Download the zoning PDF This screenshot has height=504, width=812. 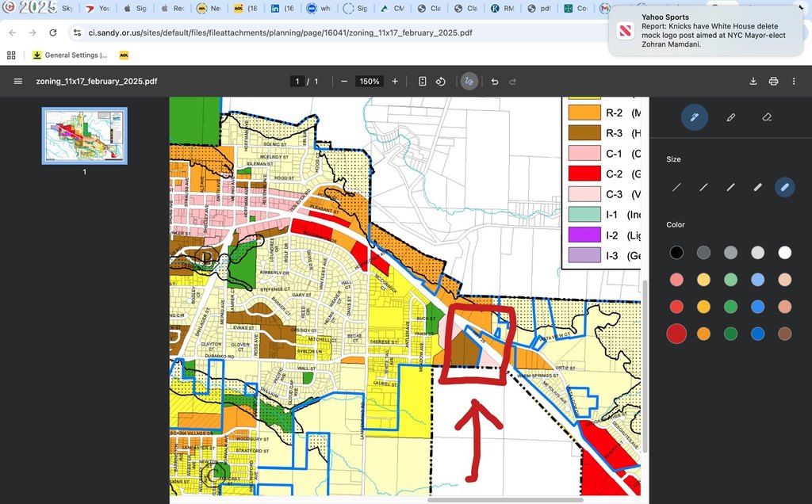pos(753,82)
